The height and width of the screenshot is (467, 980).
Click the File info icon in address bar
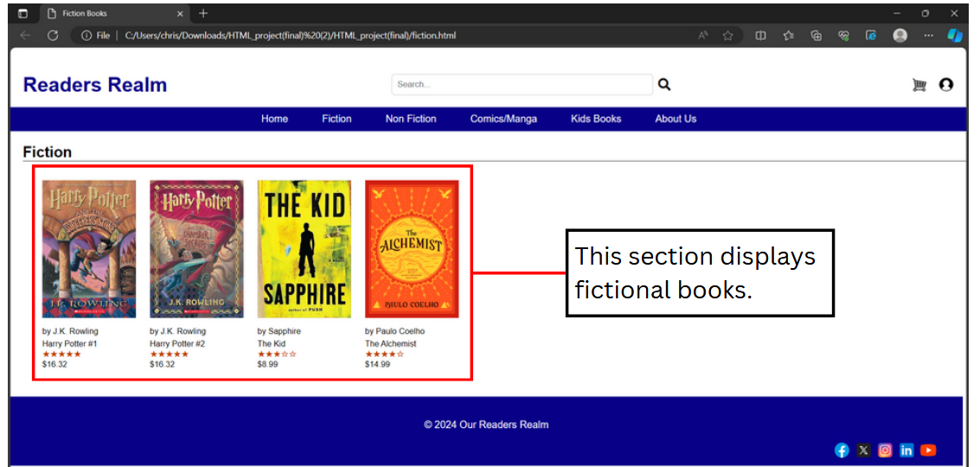96,35
